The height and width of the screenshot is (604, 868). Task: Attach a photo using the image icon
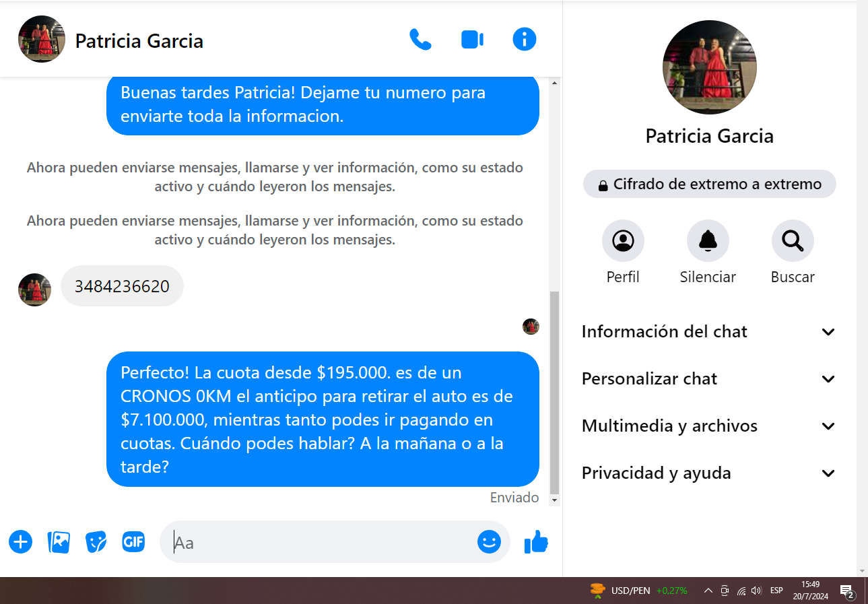[59, 541]
